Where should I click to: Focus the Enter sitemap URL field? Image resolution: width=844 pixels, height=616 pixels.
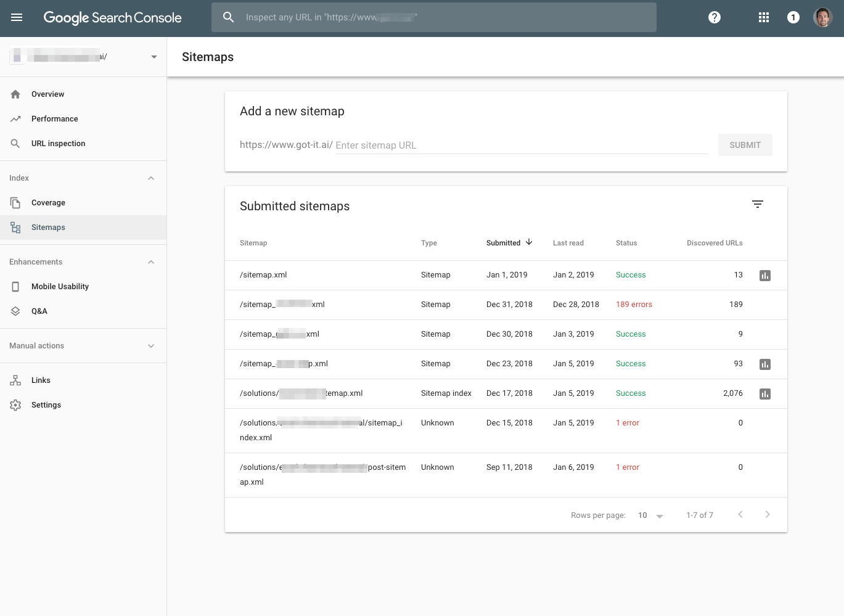click(x=522, y=146)
